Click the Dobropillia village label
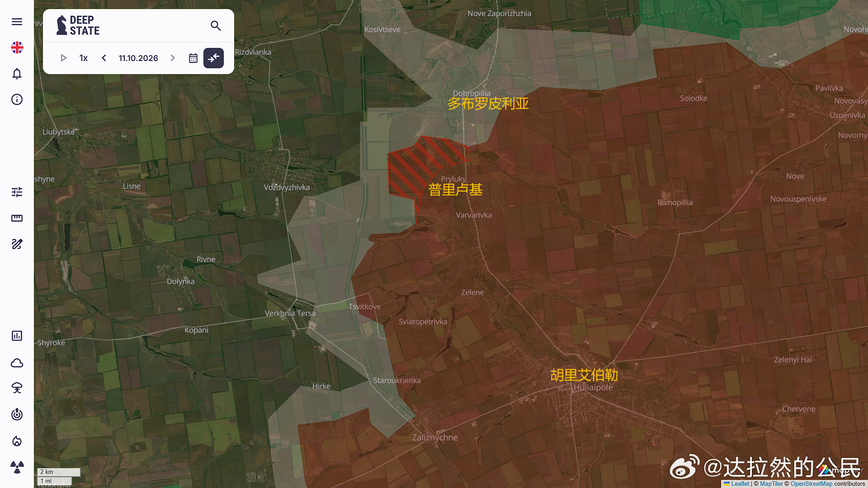This screenshot has width=868, height=488. click(472, 94)
